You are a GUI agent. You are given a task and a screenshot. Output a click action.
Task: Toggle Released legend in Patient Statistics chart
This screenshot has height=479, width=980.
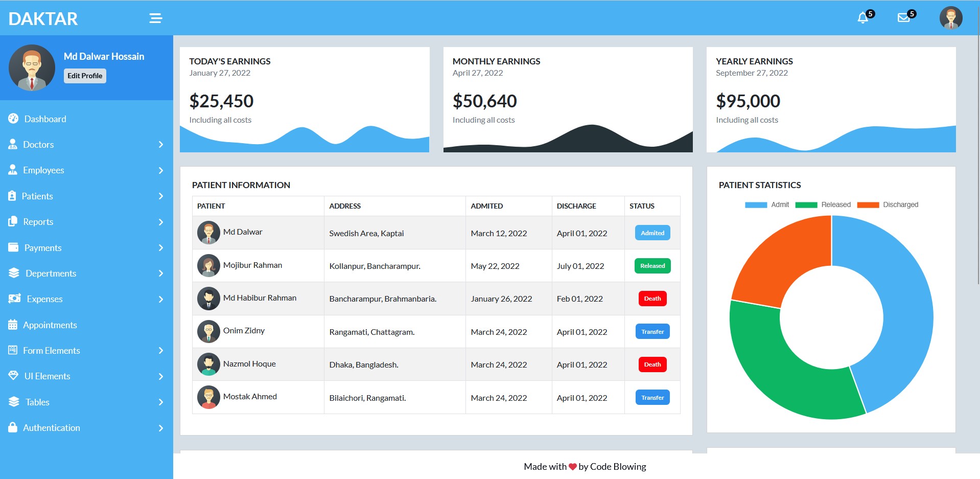tap(823, 205)
